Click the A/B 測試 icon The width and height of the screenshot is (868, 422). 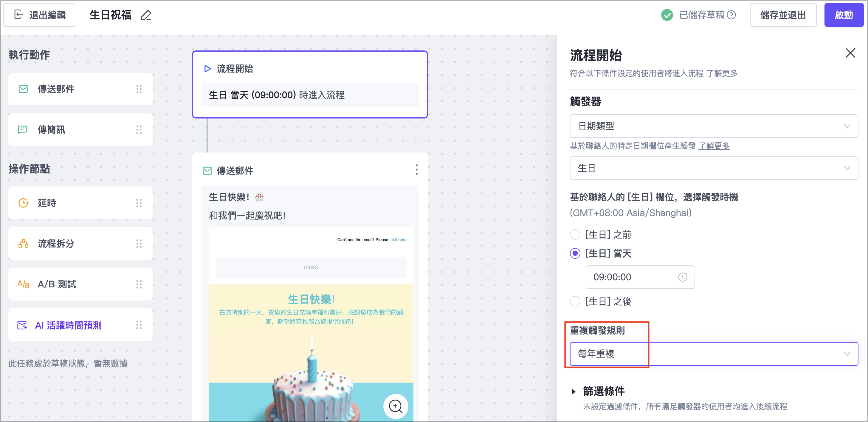pos(23,284)
